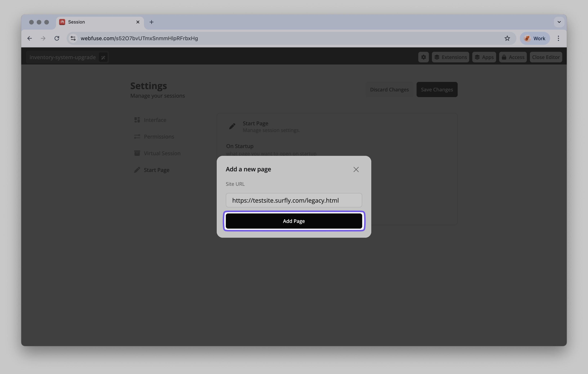Click the Extensions layers icon
This screenshot has width=588, height=374.
click(x=438, y=57)
